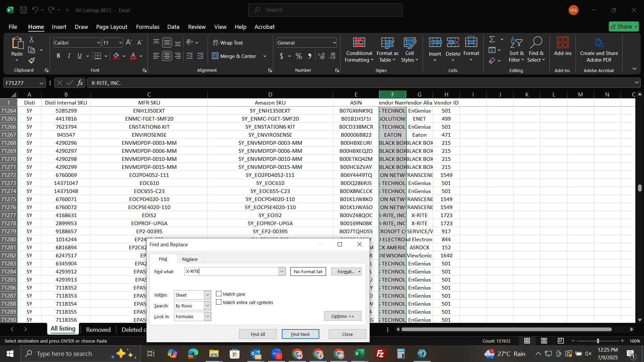The image size is (644, 362).
Task: Open the font name dropdown
Action: (99, 43)
